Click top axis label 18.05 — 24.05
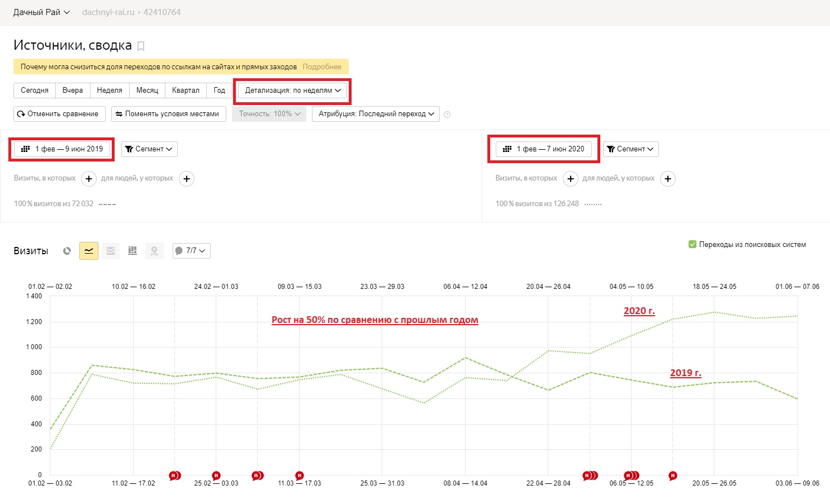 [x=714, y=287]
